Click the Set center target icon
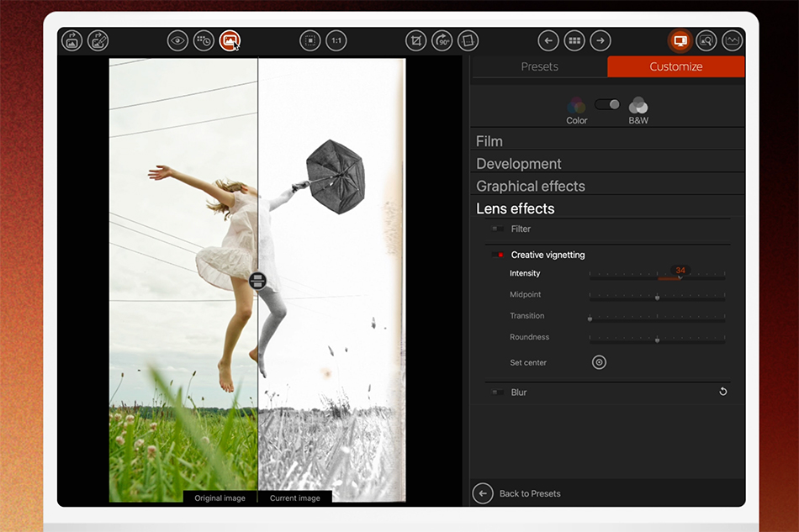The width and height of the screenshot is (799, 532). [x=599, y=362]
